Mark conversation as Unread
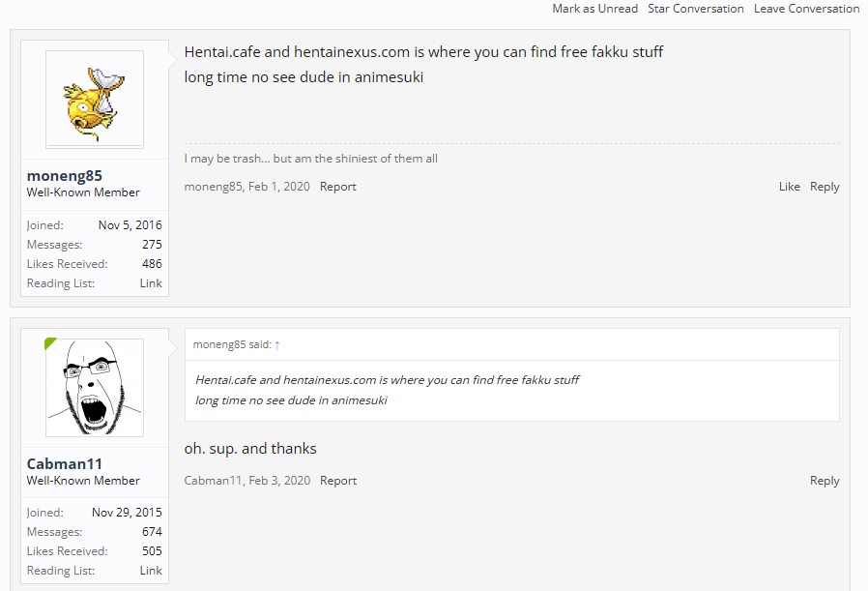The width and height of the screenshot is (868, 591). [594, 9]
